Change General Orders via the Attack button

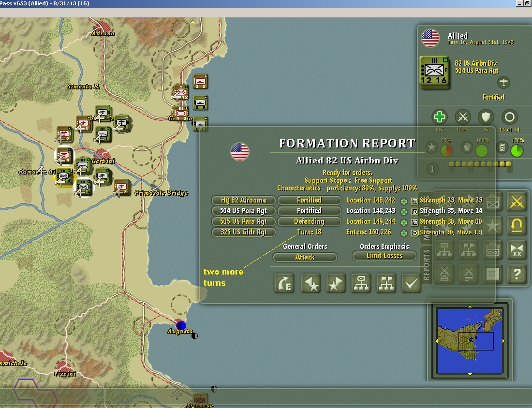pyautogui.click(x=305, y=257)
